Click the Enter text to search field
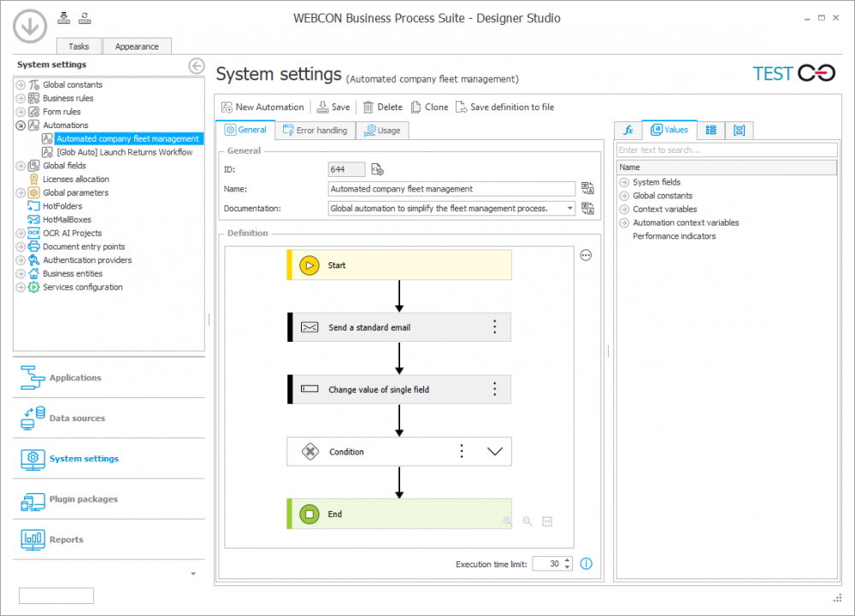Screen dimensions: 855x616 [726, 150]
